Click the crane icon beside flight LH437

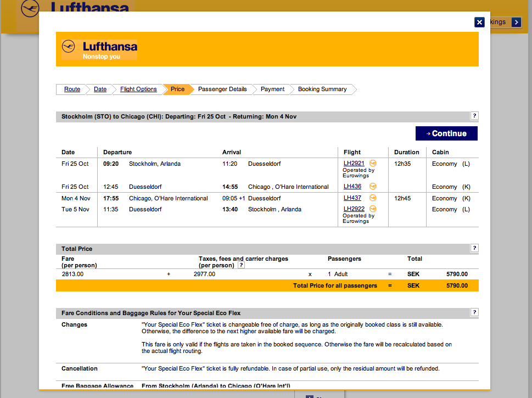373,198
